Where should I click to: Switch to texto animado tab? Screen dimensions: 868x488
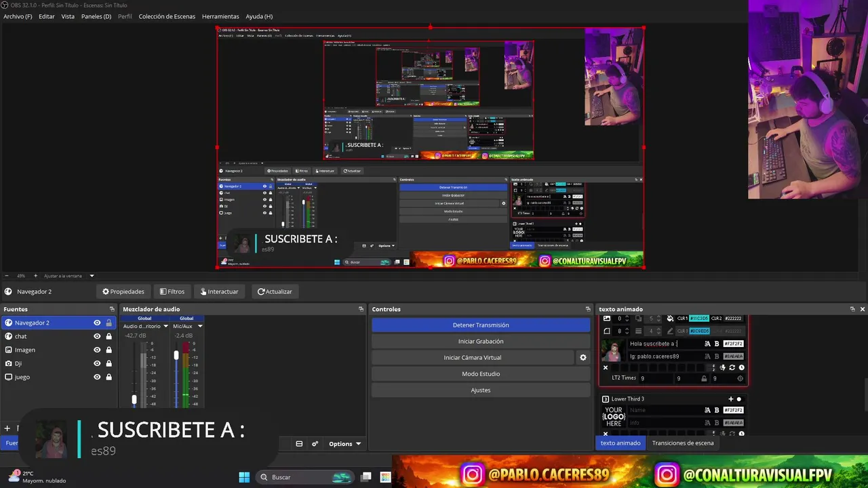(x=620, y=443)
